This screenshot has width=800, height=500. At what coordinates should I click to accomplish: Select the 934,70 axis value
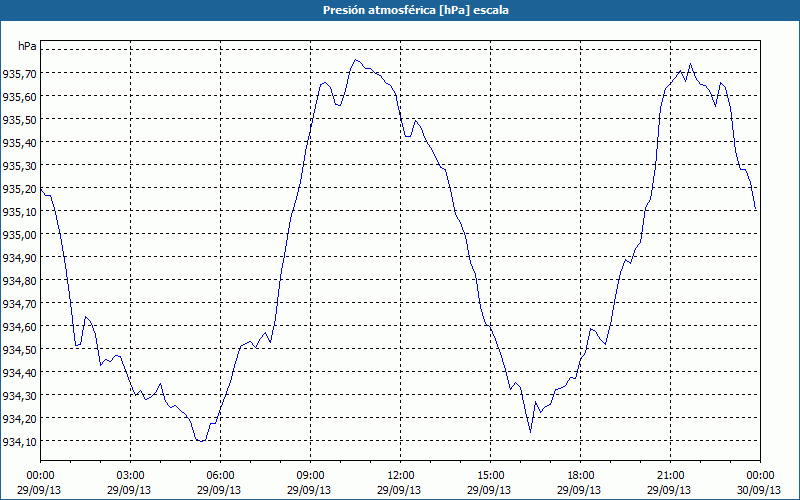(19, 304)
